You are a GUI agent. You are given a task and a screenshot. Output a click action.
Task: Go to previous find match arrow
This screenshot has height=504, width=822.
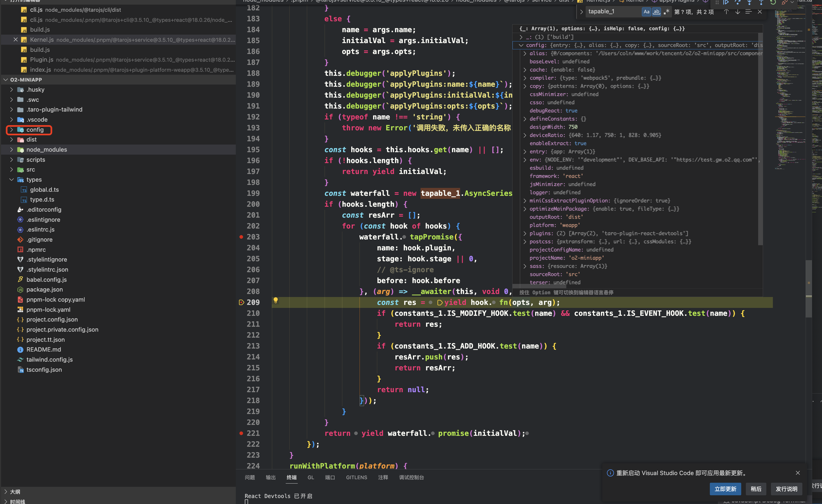coord(726,12)
